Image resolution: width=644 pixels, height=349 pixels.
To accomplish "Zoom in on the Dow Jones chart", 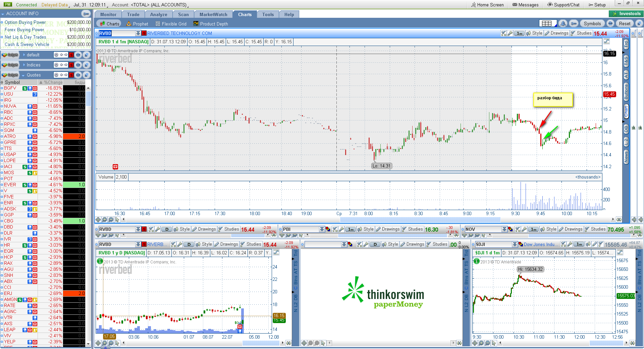I will click(x=481, y=343).
